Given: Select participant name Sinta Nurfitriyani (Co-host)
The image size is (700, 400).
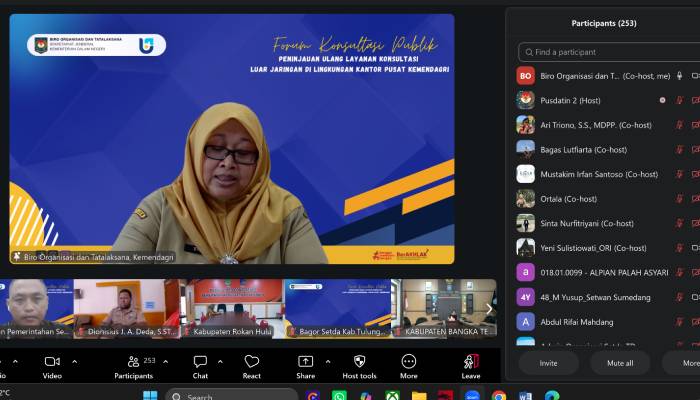Looking at the screenshot, I should [x=587, y=224].
